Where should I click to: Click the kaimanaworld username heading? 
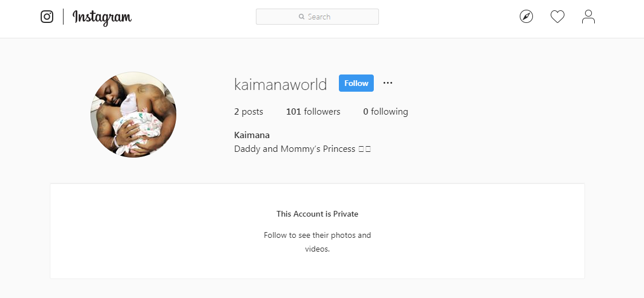tap(280, 84)
